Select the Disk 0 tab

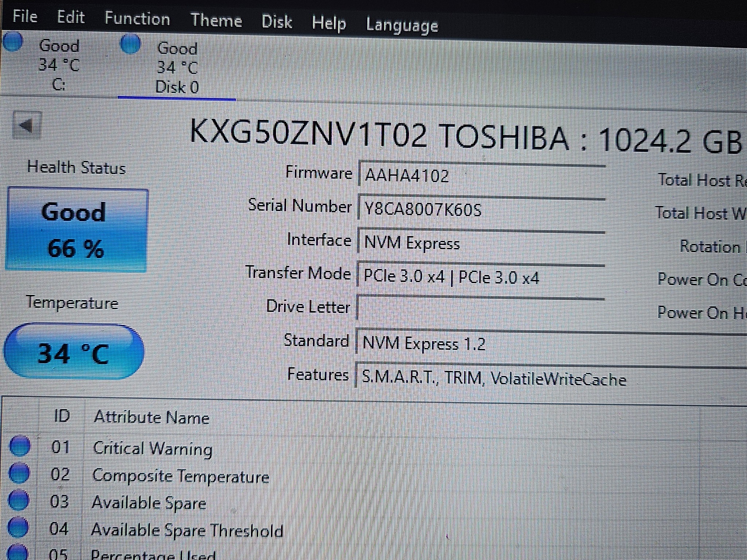177,68
